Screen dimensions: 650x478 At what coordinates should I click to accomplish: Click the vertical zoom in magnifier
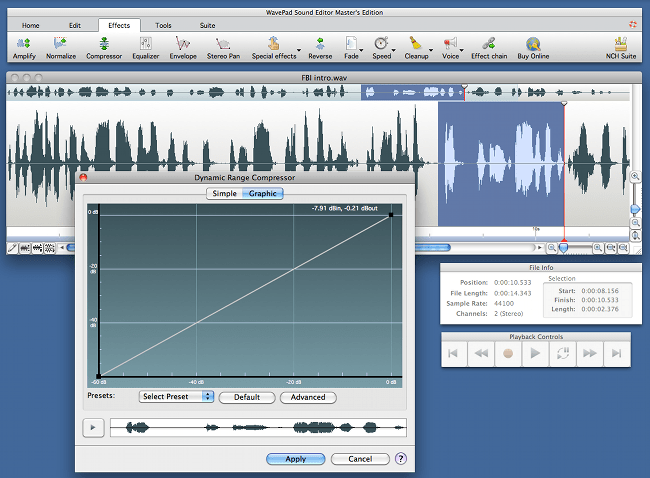point(635,176)
